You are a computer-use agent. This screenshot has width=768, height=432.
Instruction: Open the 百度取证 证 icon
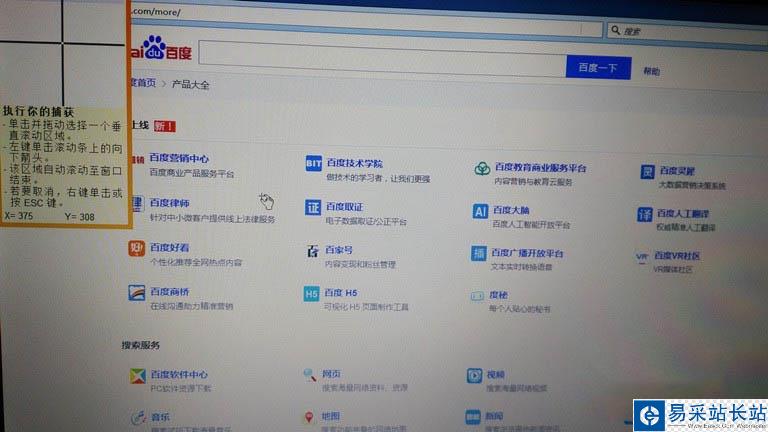click(x=312, y=207)
